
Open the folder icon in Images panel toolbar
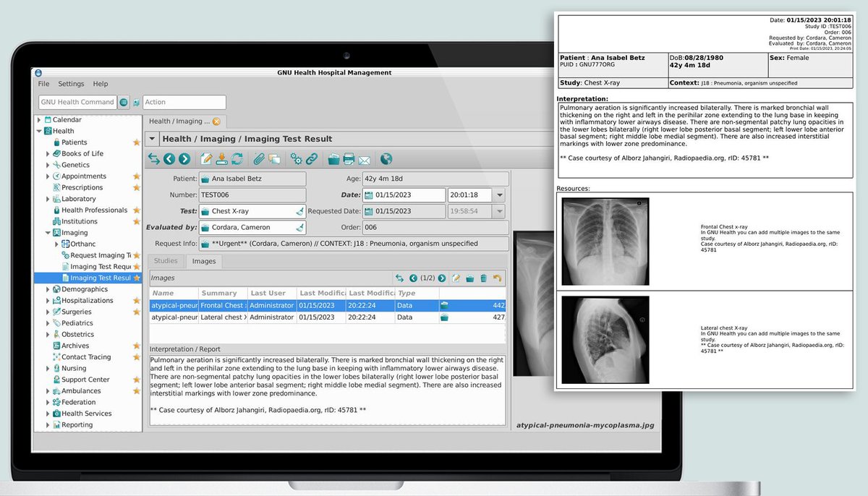click(x=469, y=278)
